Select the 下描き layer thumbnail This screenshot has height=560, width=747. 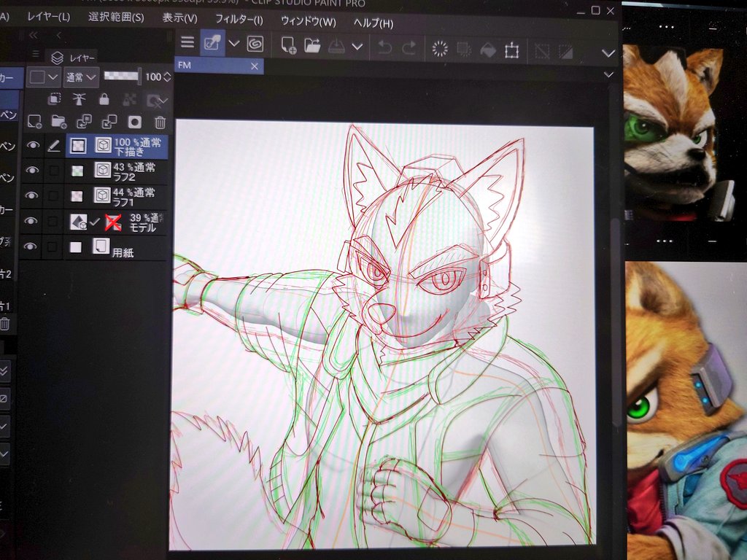click(x=77, y=145)
